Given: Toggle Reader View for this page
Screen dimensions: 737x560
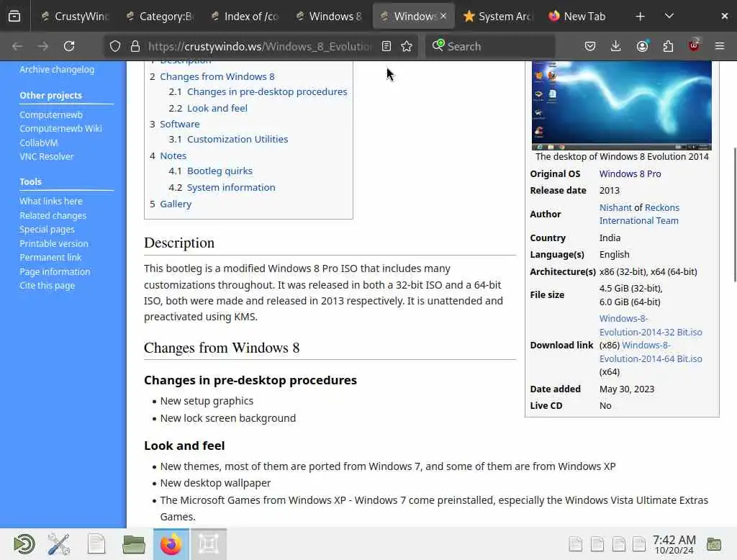Looking at the screenshot, I should pyautogui.click(x=386, y=46).
